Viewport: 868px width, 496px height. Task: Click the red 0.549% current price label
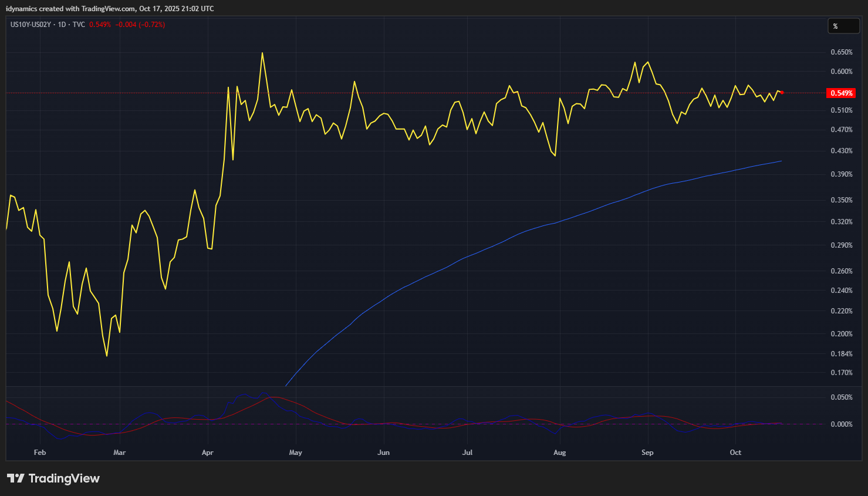click(841, 93)
